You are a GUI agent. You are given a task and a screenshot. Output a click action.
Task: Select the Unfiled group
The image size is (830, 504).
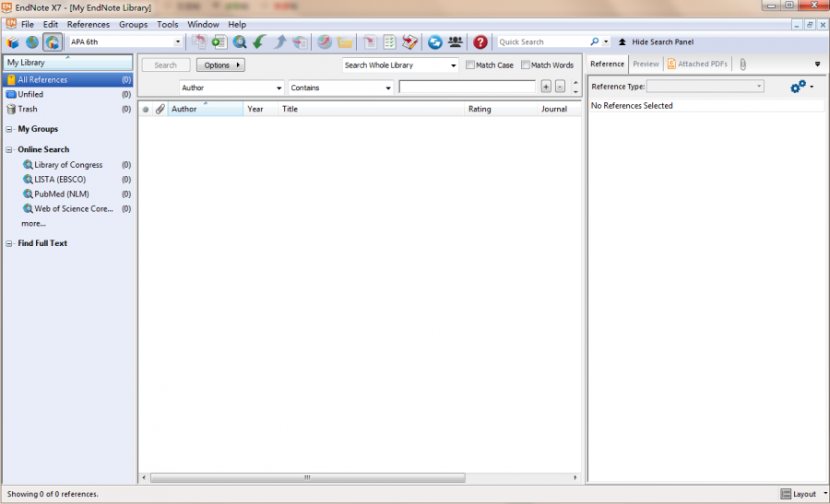tap(68, 94)
